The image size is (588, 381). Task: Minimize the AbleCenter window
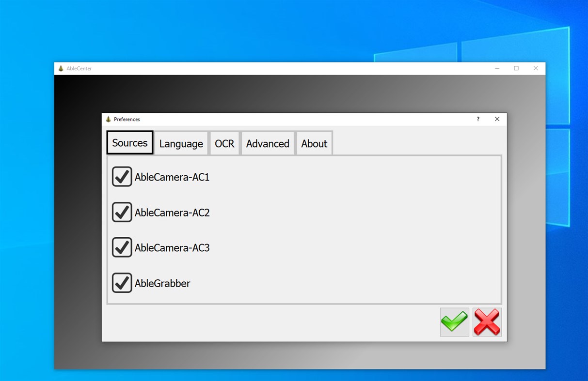point(497,68)
